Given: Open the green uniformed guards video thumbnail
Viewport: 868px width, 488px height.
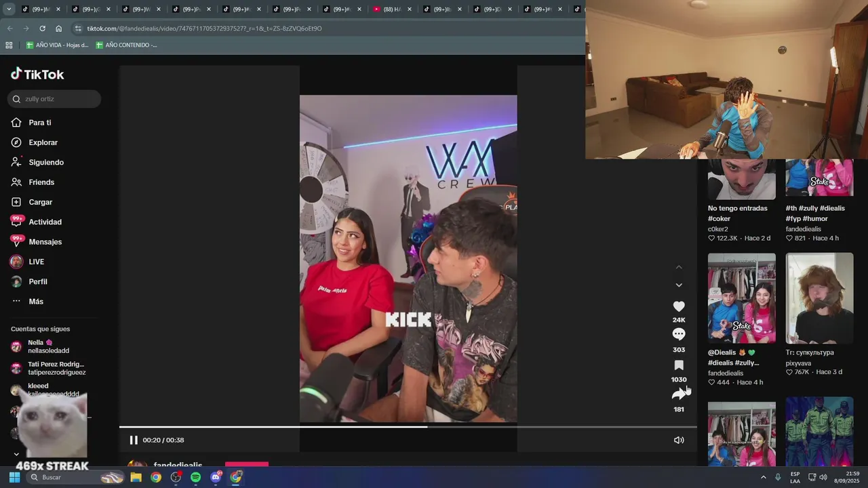Looking at the screenshot, I should tap(819, 432).
